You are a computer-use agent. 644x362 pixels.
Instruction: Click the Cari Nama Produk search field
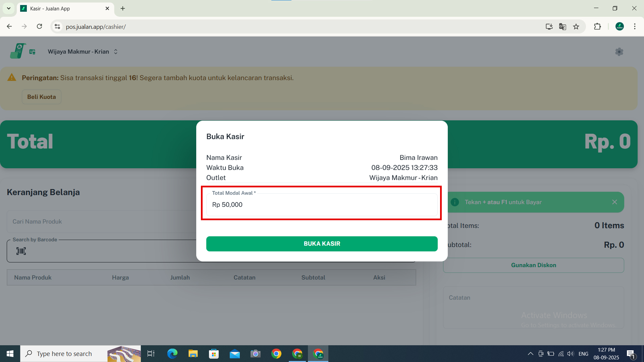101,222
